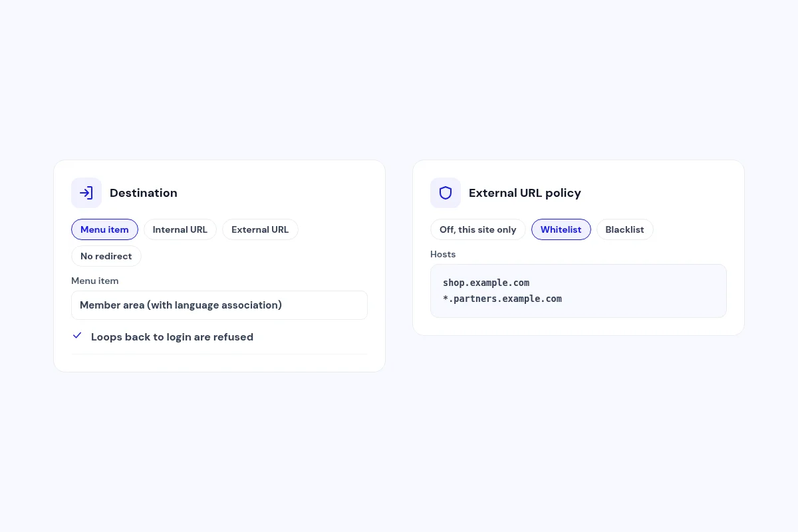Switch URL policy to Whitelist
Screen dimensions: 798x532
tap(561, 229)
